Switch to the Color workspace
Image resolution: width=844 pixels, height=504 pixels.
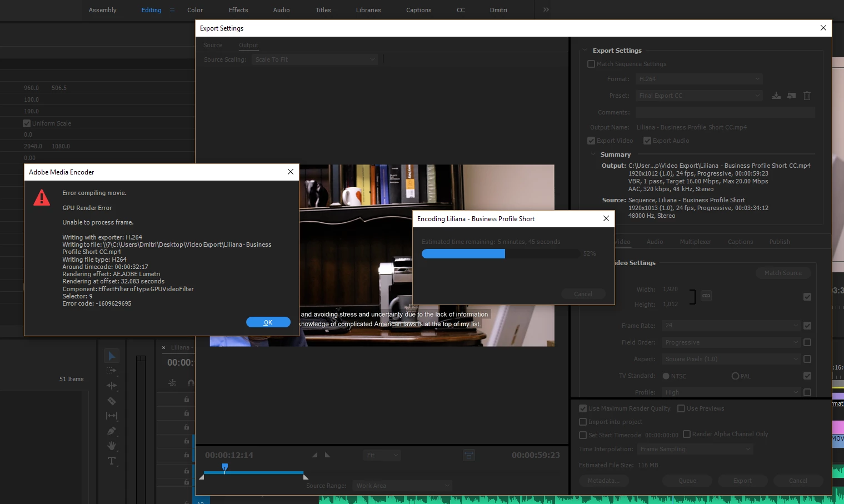tap(195, 10)
